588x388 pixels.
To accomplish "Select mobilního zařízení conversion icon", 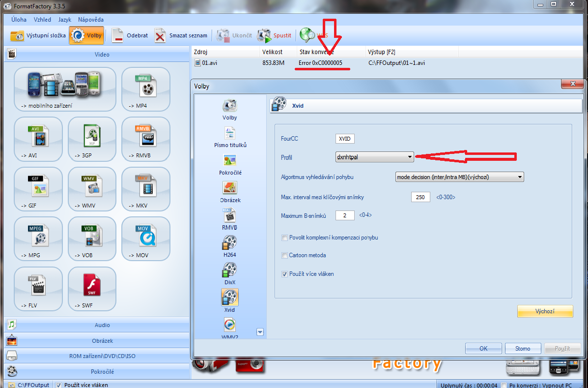I will [65, 90].
